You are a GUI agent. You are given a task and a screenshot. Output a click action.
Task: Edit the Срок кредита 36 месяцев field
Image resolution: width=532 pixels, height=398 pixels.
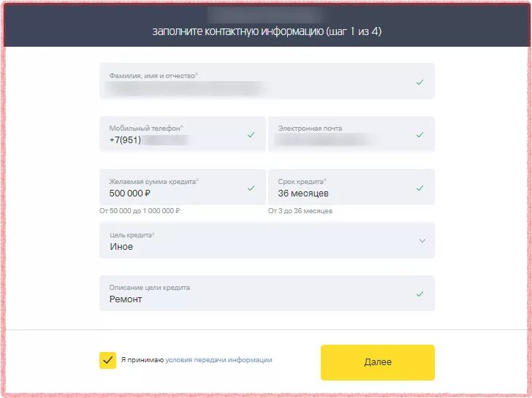coord(351,187)
